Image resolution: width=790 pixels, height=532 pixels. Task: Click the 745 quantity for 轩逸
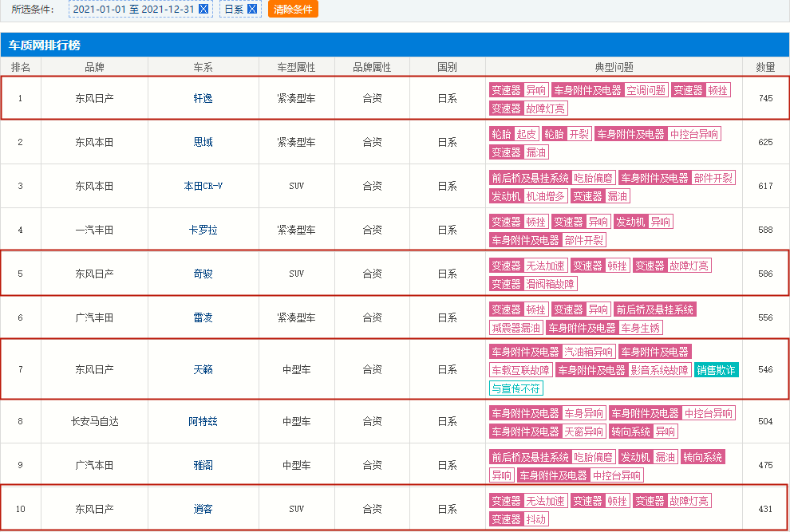tap(765, 98)
